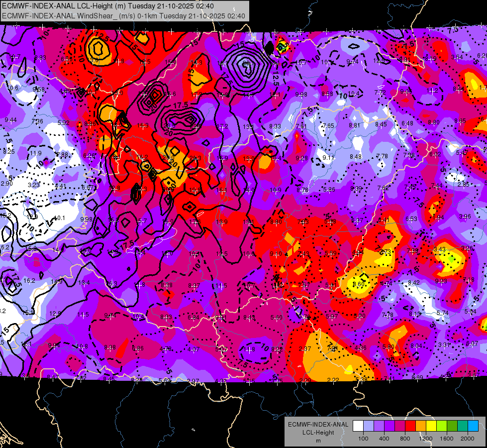The width and height of the screenshot is (487, 448).
Task: Click the 3.23 grid value
Action: click(33, 185)
